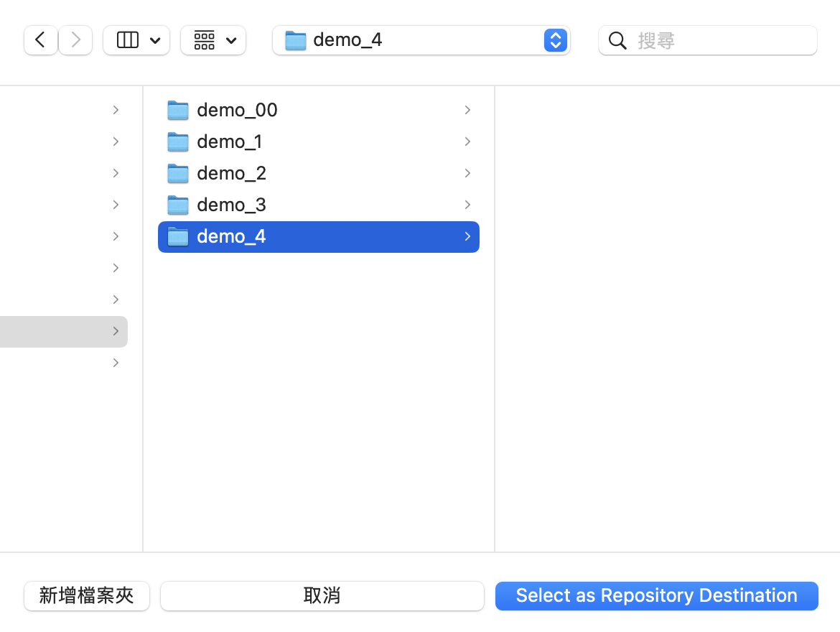Click Select as Repository Destination
This screenshot has height=632, width=840.
[656, 595]
